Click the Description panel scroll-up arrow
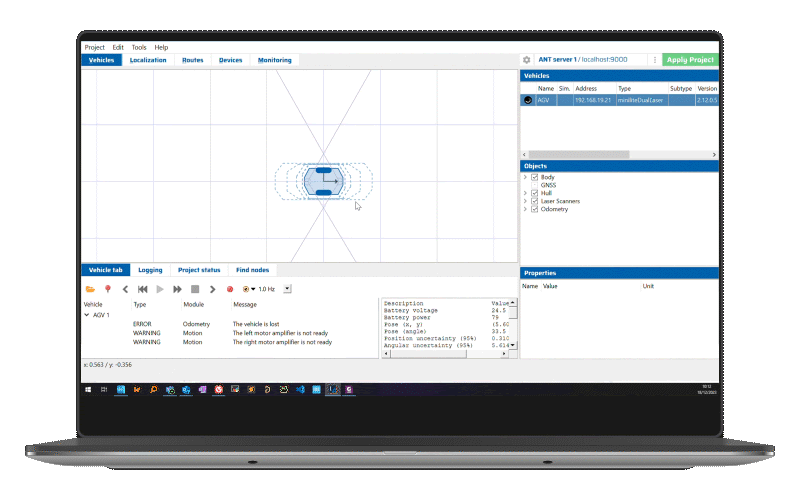The width and height of the screenshot is (800, 500). pyautogui.click(x=513, y=303)
